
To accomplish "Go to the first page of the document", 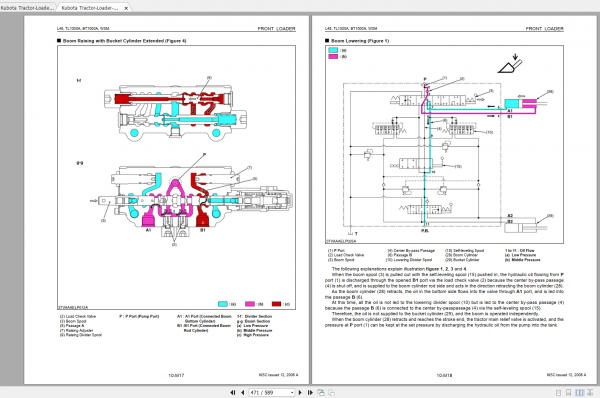I will pos(233,392).
